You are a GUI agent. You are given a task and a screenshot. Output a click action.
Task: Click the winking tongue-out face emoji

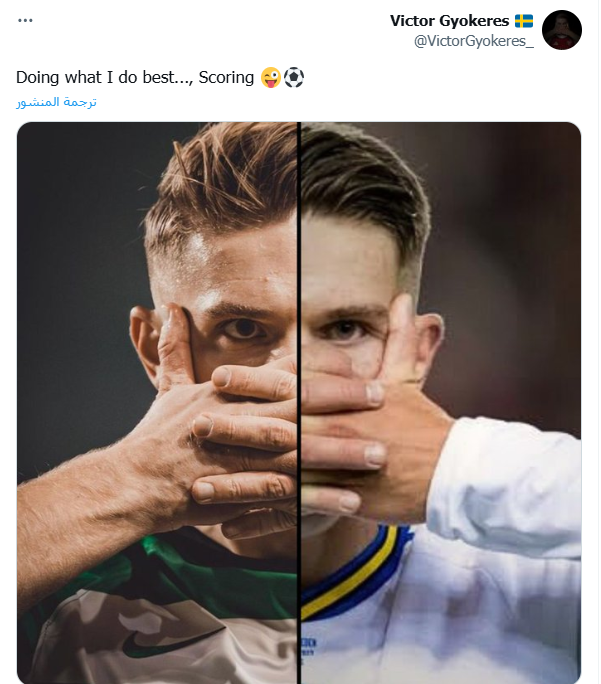269,77
